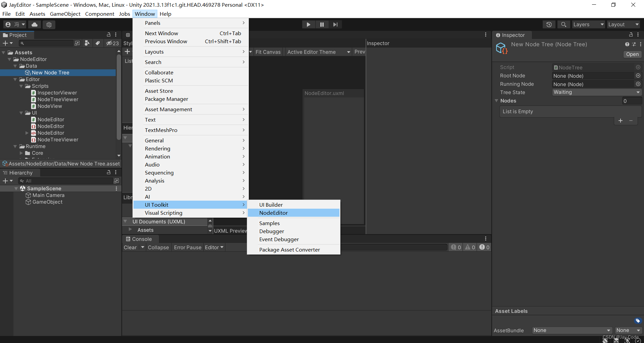This screenshot has width=644, height=343.
Task: Click the global search magnifier icon
Action: click(563, 24)
